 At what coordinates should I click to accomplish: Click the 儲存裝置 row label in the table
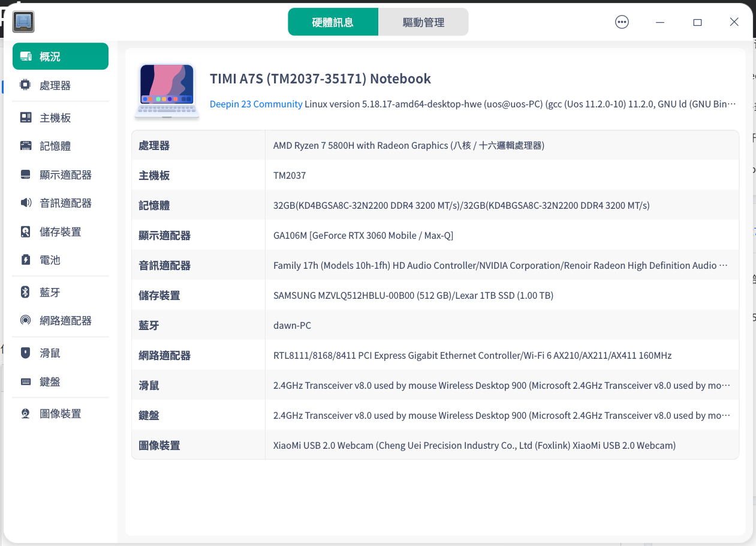click(x=159, y=295)
